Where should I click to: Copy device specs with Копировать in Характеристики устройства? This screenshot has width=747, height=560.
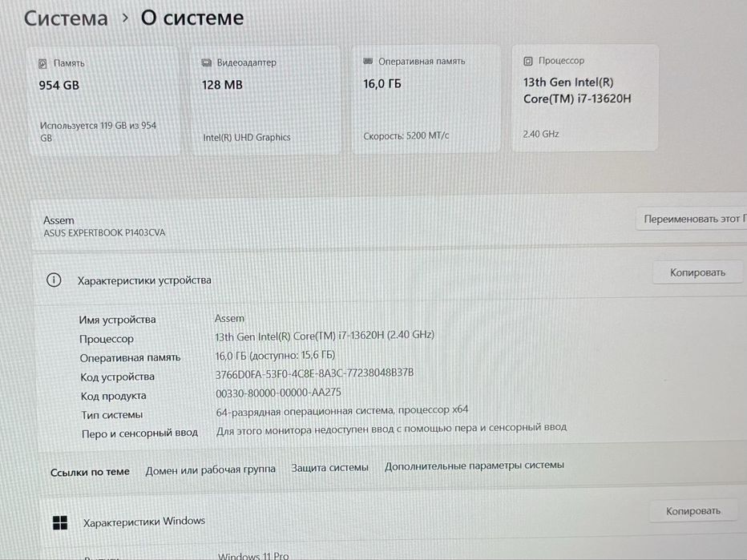point(697,272)
